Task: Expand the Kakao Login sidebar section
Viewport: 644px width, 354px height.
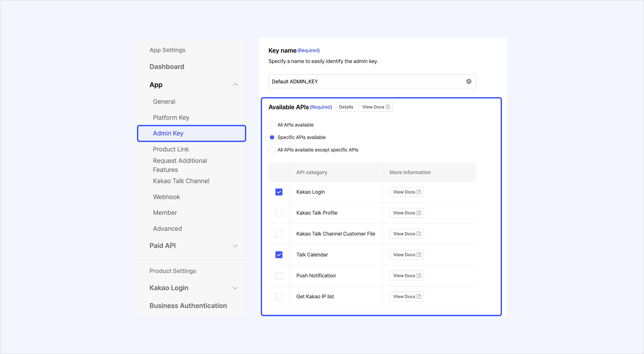Action: [235, 288]
